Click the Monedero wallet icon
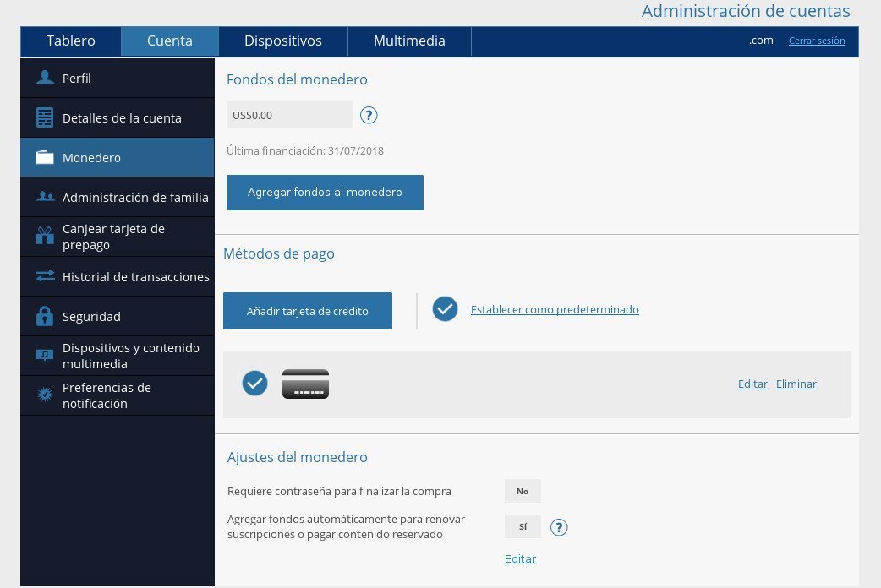 pyautogui.click(x=45, y=157)
